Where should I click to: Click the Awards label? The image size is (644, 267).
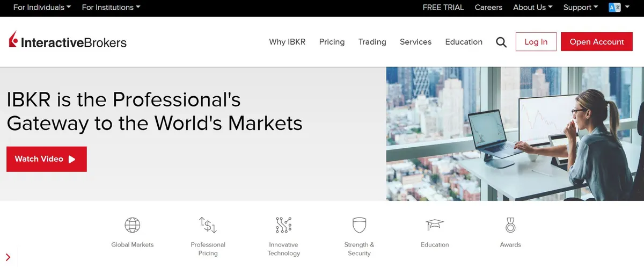coord(510,244)
